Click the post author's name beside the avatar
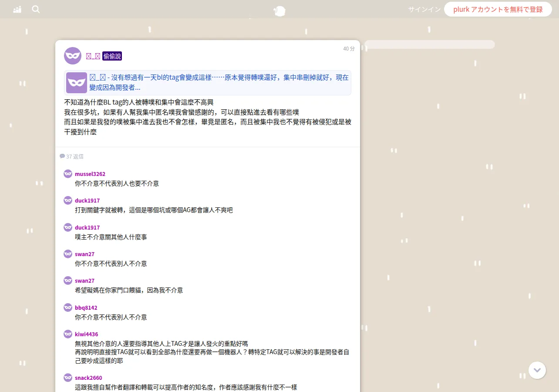This screenshot has width=559, height=392. [x=93, y=56]
